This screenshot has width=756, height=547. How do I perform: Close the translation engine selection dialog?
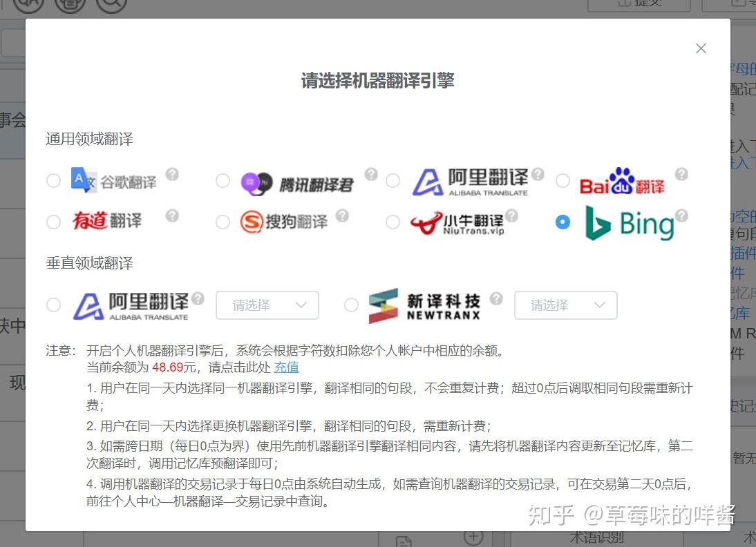(x=701, y=48)
